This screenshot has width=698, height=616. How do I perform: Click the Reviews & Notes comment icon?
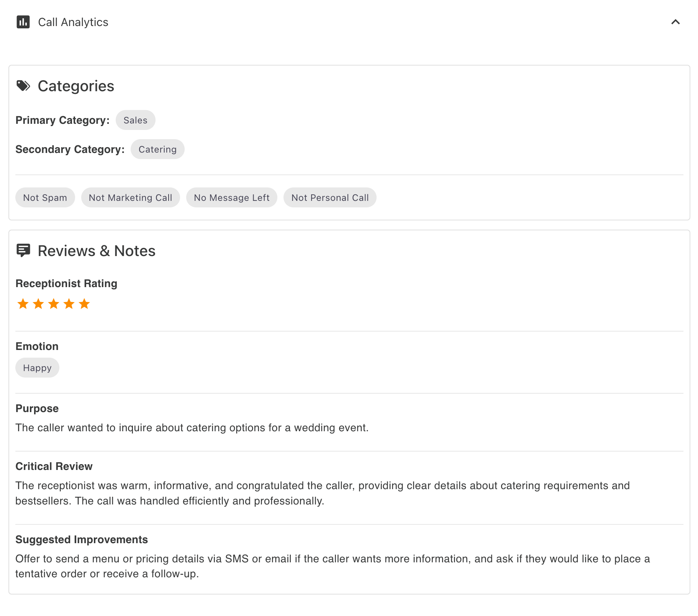click(23, 251)
